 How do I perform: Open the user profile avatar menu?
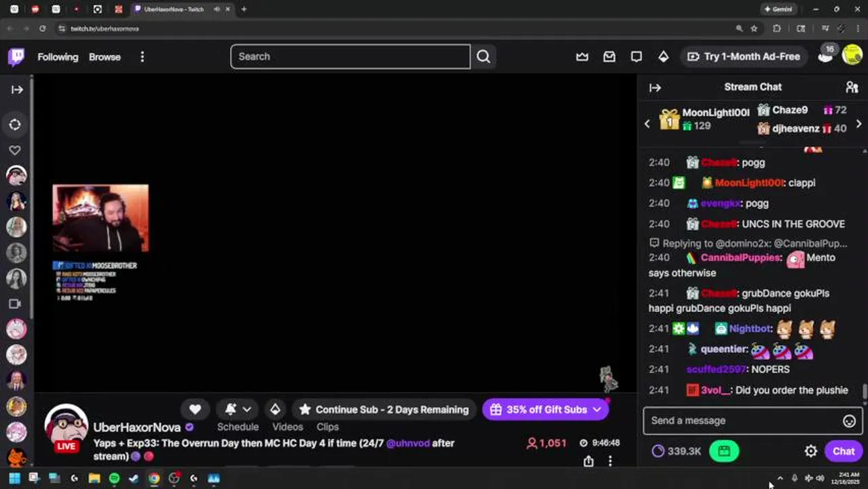pyautogui.click(x=852, y=55)
